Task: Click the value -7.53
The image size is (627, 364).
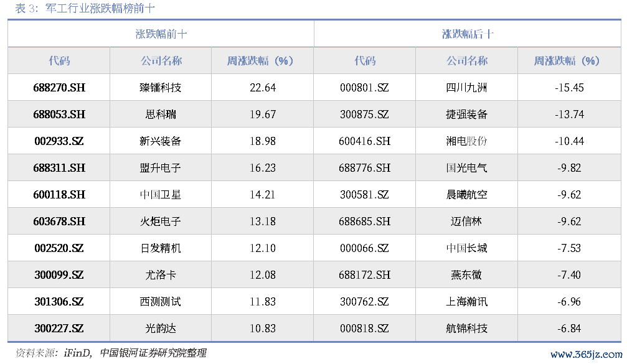Action: click(x=570, y=248)
